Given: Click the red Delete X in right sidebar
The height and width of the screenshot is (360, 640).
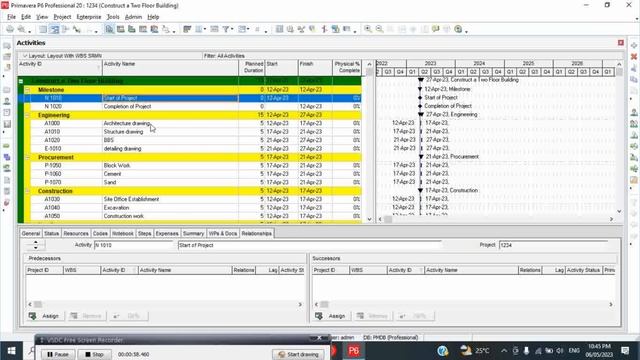Looking at the screenshot, I should coord(633,57).
